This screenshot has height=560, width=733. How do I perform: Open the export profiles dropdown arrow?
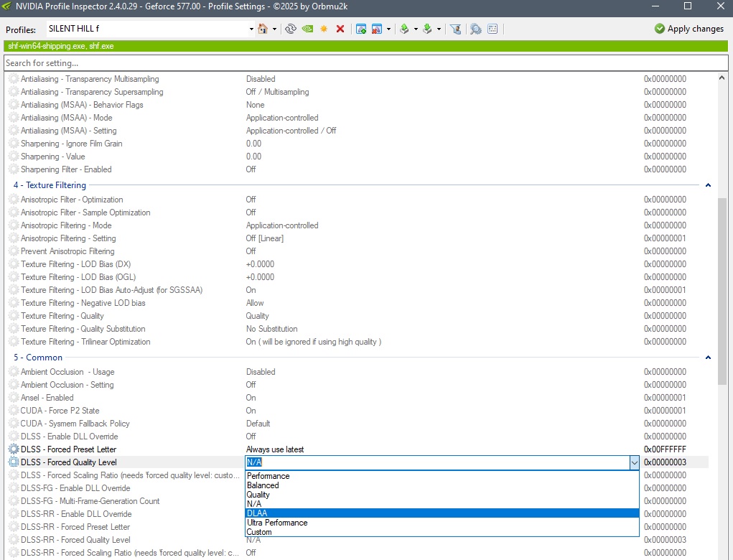[x=416, y=29]
